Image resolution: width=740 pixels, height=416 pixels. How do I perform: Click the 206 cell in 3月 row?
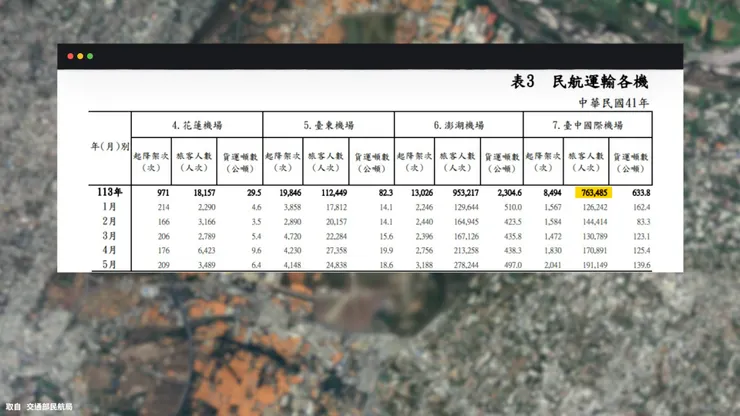[x=164, y=237]
